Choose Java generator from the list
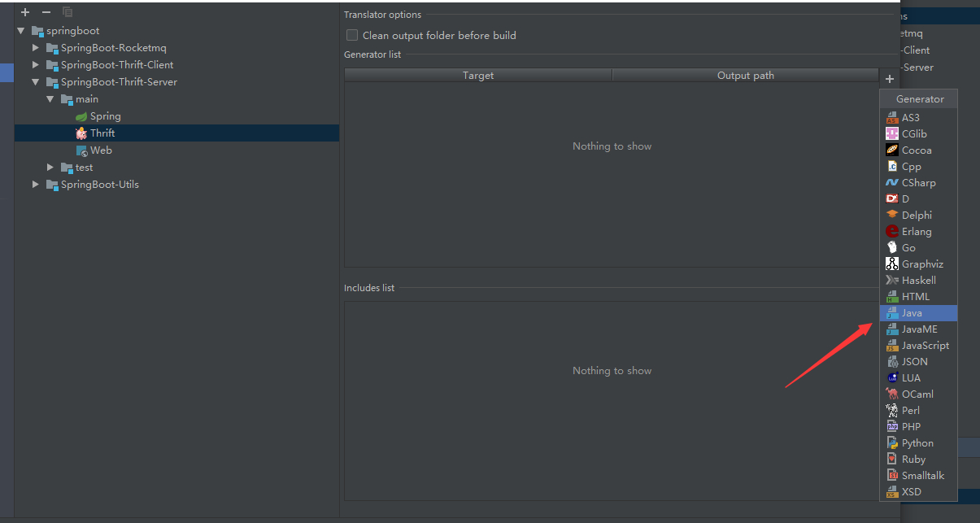The height and width of the screenshot is (523, 980). pyautogui.click(x=918, y=312)
